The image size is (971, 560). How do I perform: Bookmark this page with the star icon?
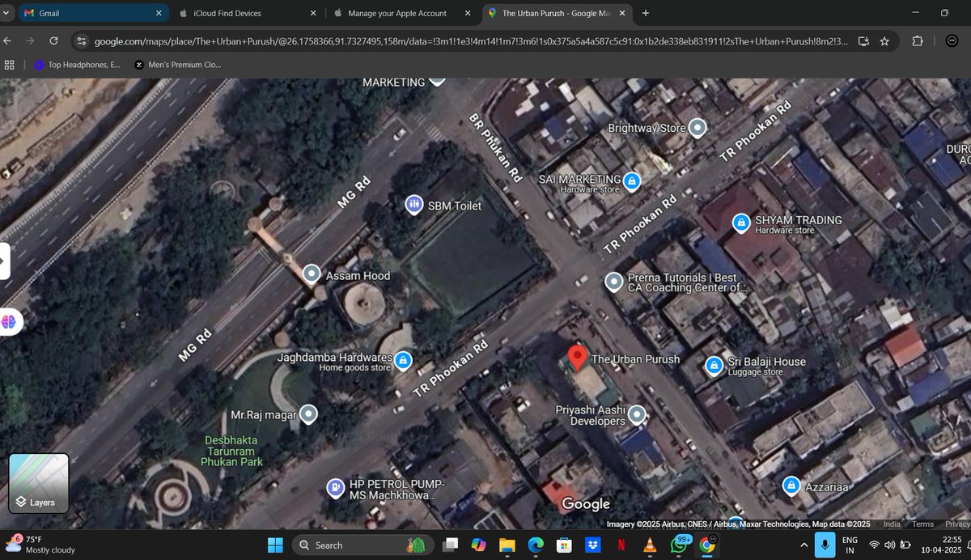(884, 41)
